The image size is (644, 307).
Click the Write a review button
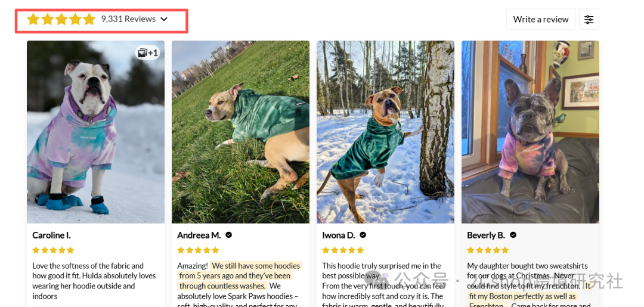click(540, 19)
